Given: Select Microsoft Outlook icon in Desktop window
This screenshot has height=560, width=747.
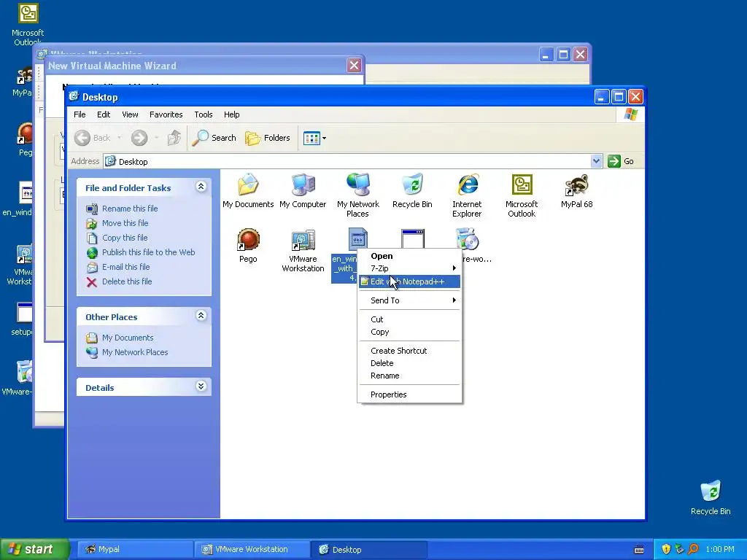Looking at the screenshot, I should (x=522, y=184).
